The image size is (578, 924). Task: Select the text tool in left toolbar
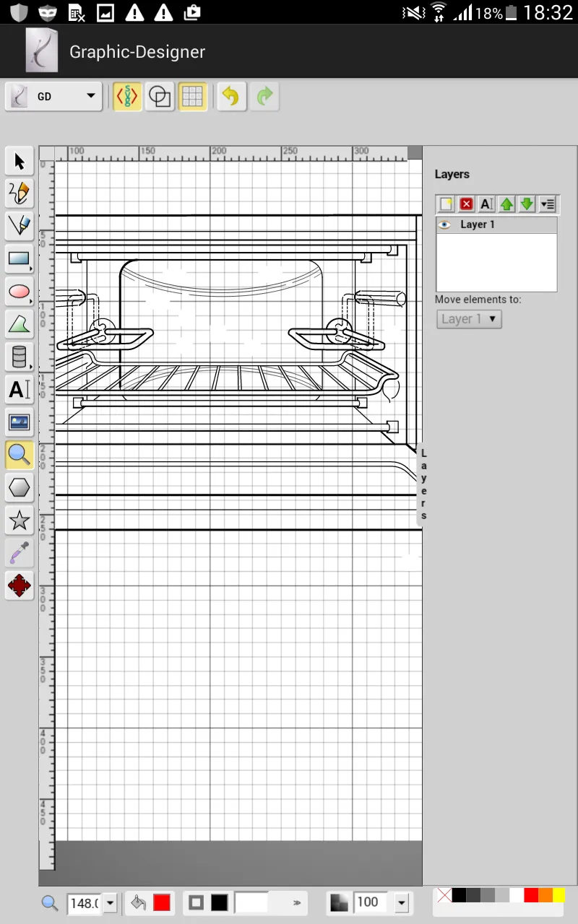pos(20,390)
